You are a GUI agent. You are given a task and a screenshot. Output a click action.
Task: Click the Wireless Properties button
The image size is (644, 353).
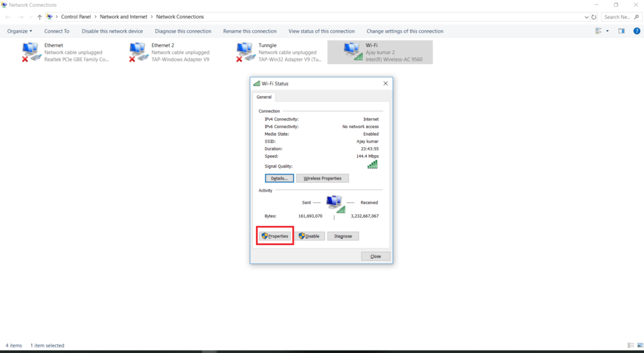click(x=322, y=178)
